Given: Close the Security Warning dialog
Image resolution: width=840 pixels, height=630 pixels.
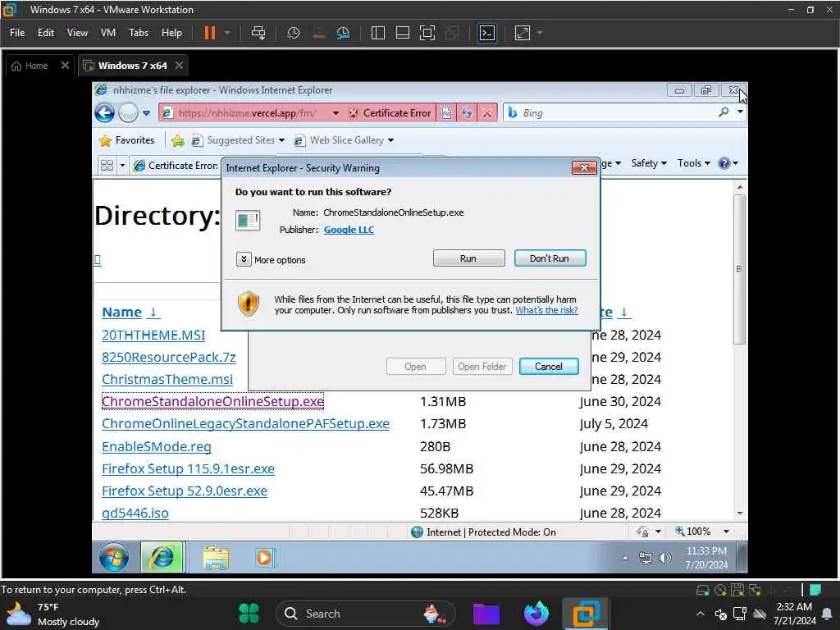Looking at the screenshot, I should [x=584, y=168].
